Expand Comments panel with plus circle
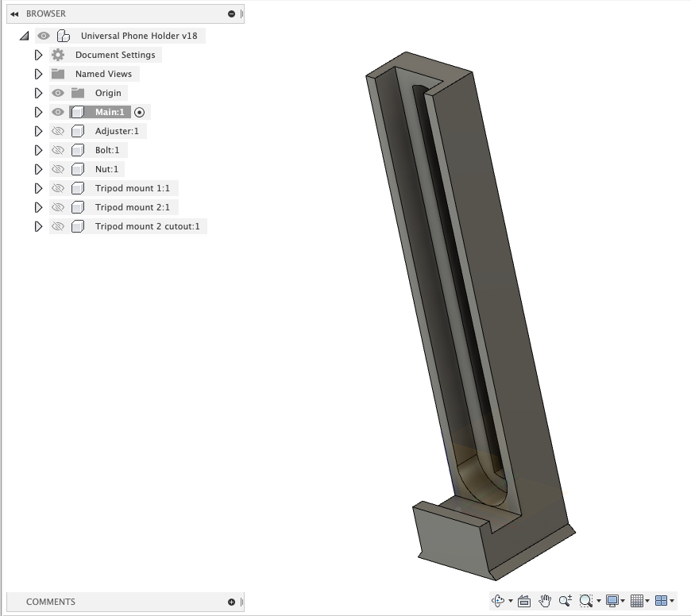 [231, 602]
